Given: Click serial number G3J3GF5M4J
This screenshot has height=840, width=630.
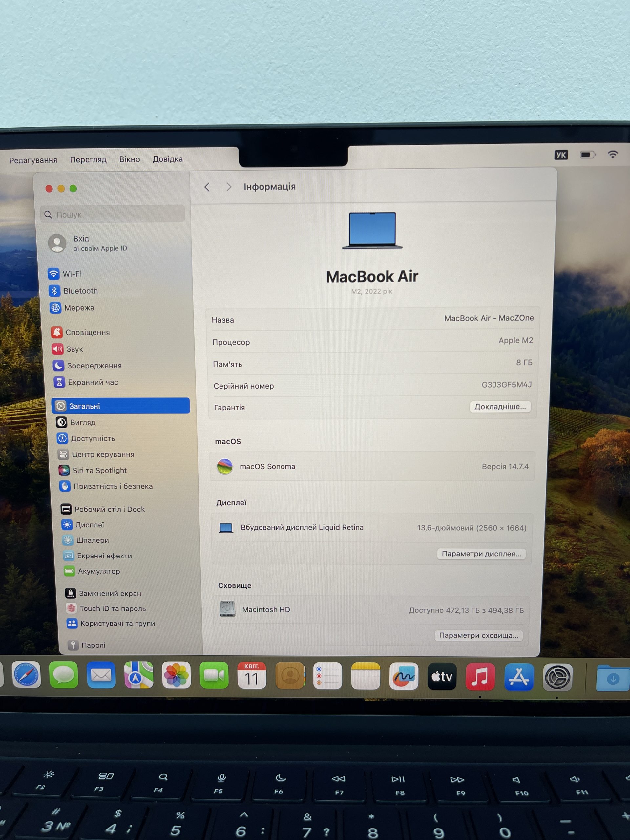Looking at the screenshot, I should click(507, 385).
